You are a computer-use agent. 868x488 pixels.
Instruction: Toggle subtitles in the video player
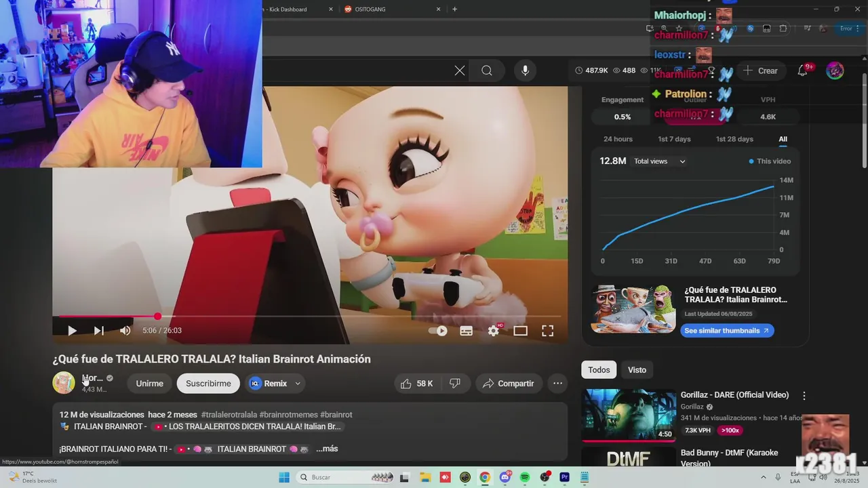[467, 331]
